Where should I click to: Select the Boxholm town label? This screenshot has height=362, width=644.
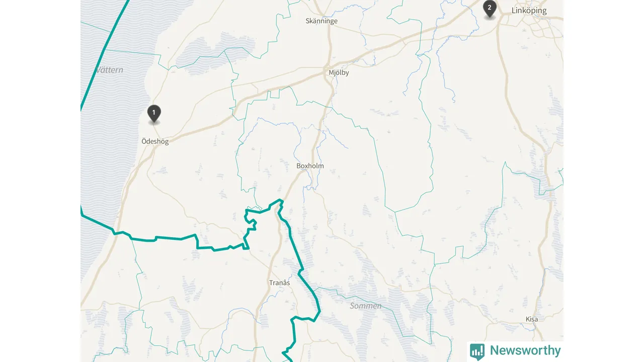(310, 166)
